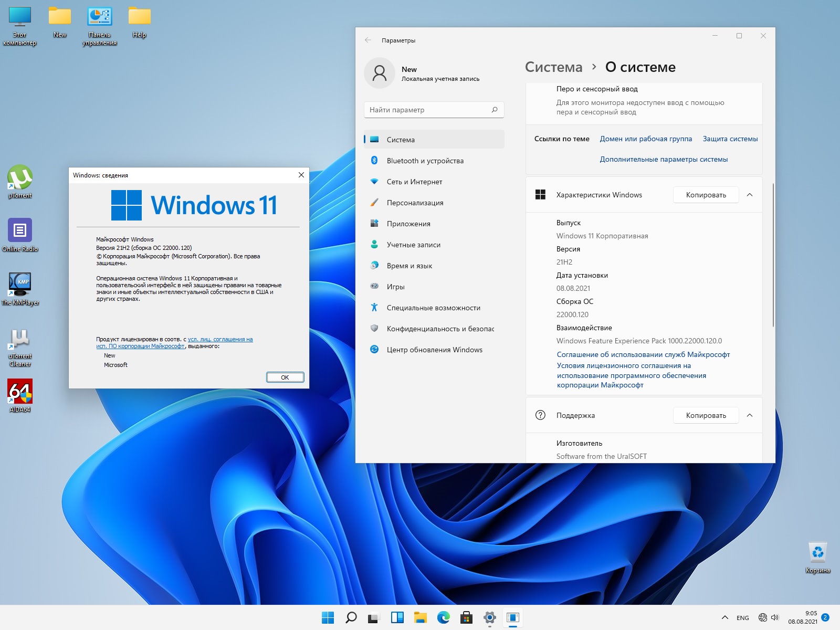Click the Windows Start button in the taskbar

tap(328, 617)
